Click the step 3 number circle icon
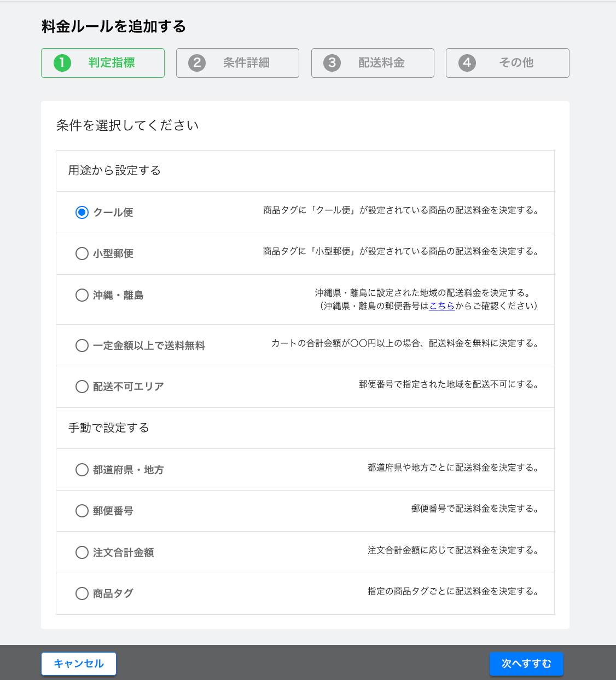Image resolution: width=616 pixels, height=680 pixels. click(332, 63)
